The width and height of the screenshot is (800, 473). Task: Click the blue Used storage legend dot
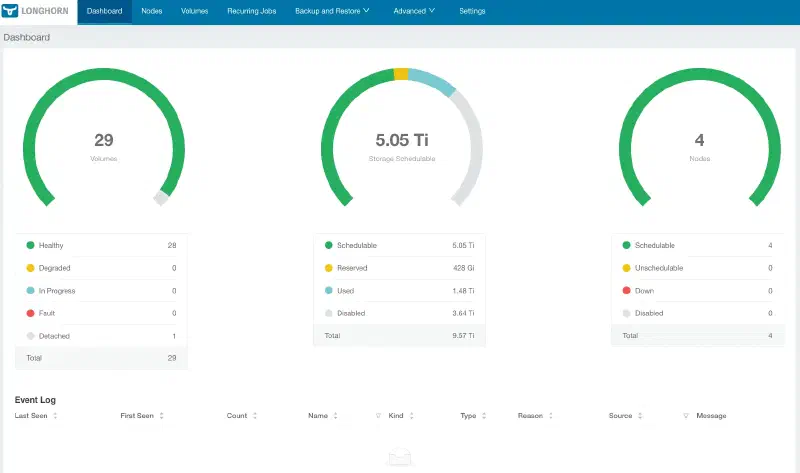pos(329,290)
